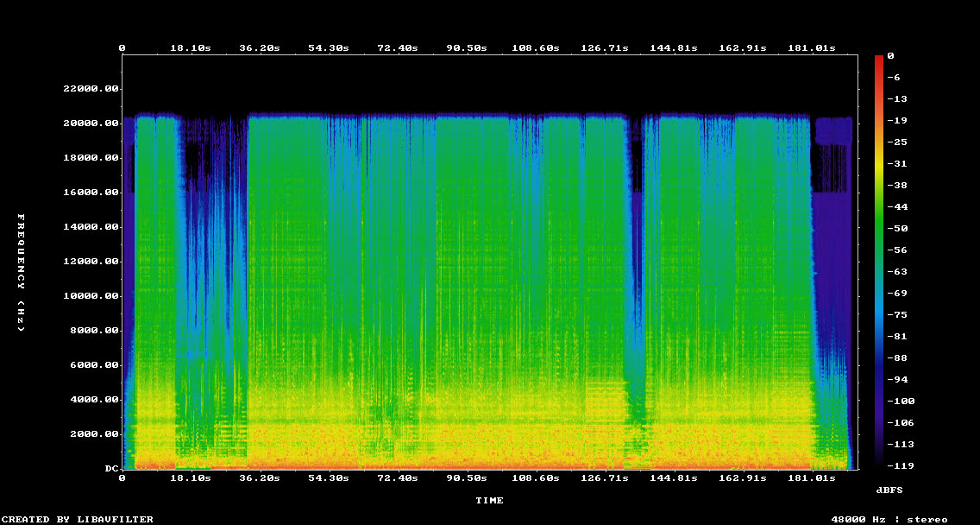Click the FREQUENCY (Hz) vertical axis title
This screenshot has height=525, width=980.
click(x=21, y=273)
